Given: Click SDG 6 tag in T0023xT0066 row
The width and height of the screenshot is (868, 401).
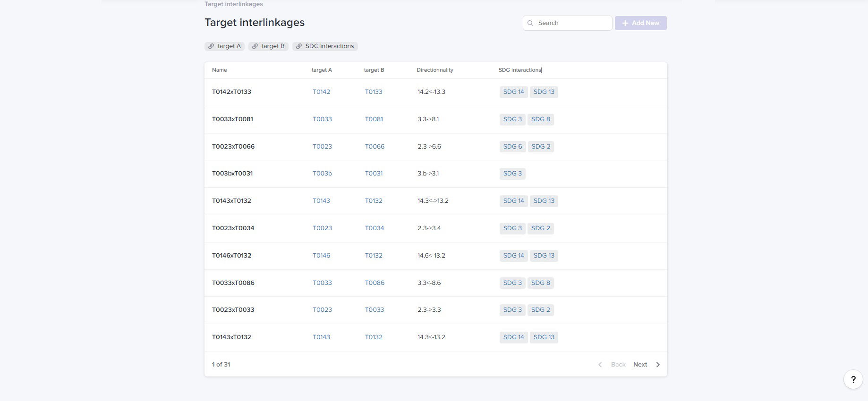Looking at the screenshot, I should 512,147.
